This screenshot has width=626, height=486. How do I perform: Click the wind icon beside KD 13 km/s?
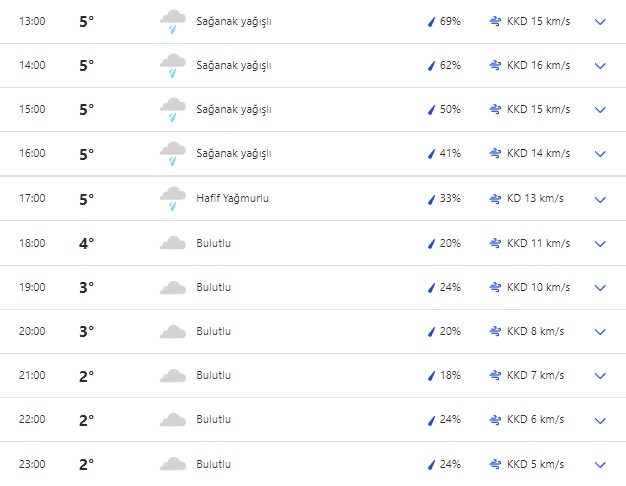[x=495, y=198]
